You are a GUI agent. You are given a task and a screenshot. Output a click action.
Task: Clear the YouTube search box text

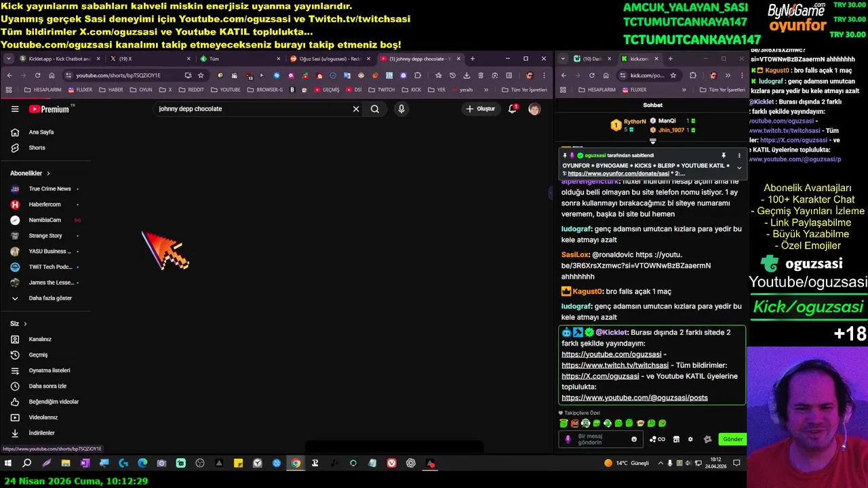(356, 108)
